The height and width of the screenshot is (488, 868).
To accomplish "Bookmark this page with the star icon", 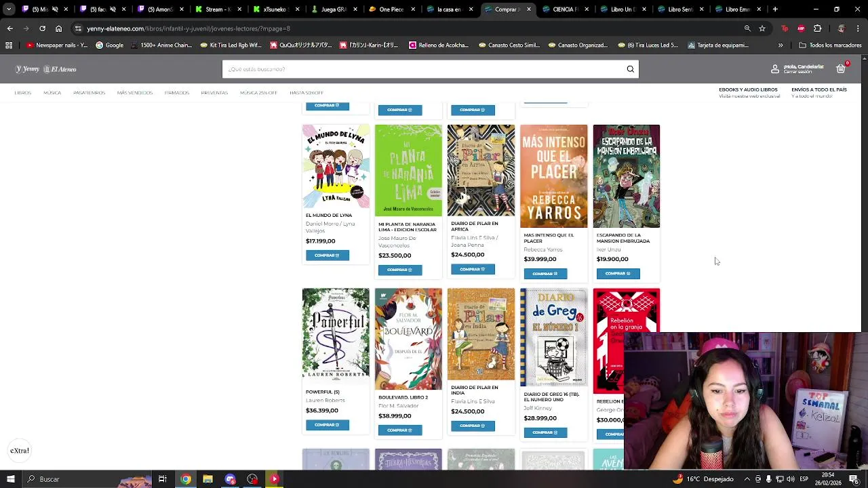I will [x=762, y=28].
